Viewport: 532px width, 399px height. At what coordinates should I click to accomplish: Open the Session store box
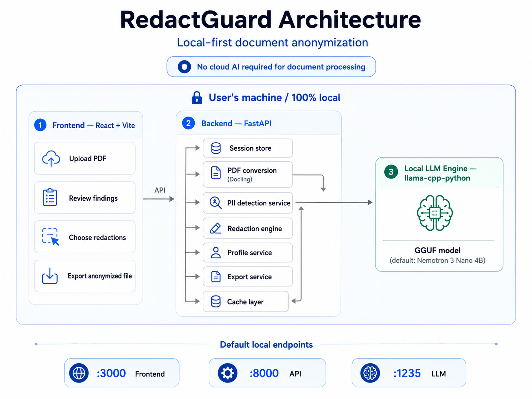[x=248, y=148]
